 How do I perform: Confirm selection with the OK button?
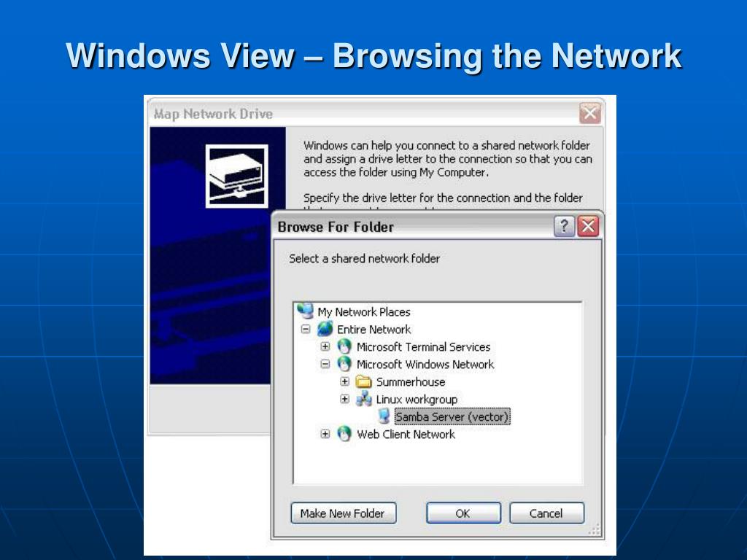[x=463, y=513]
